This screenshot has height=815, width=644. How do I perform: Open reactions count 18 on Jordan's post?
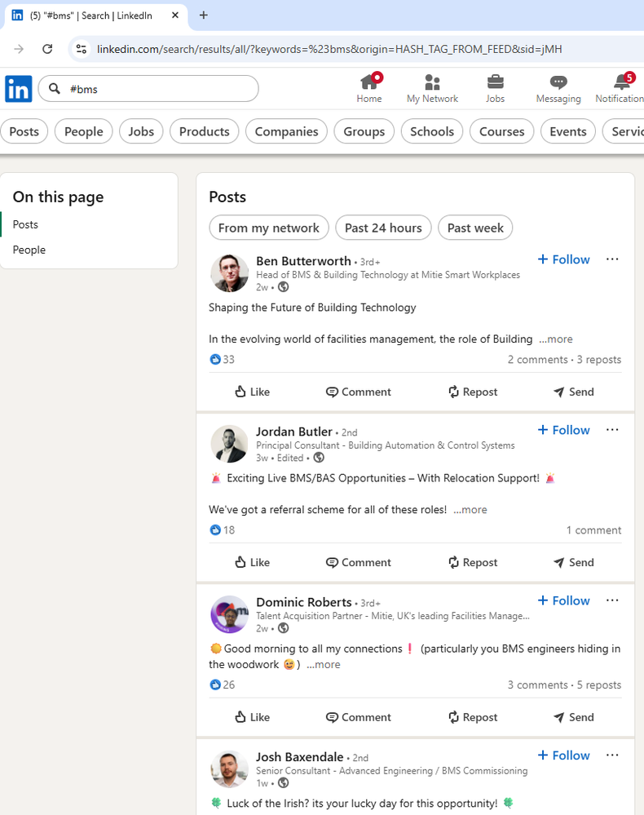[x=223, y=529]
